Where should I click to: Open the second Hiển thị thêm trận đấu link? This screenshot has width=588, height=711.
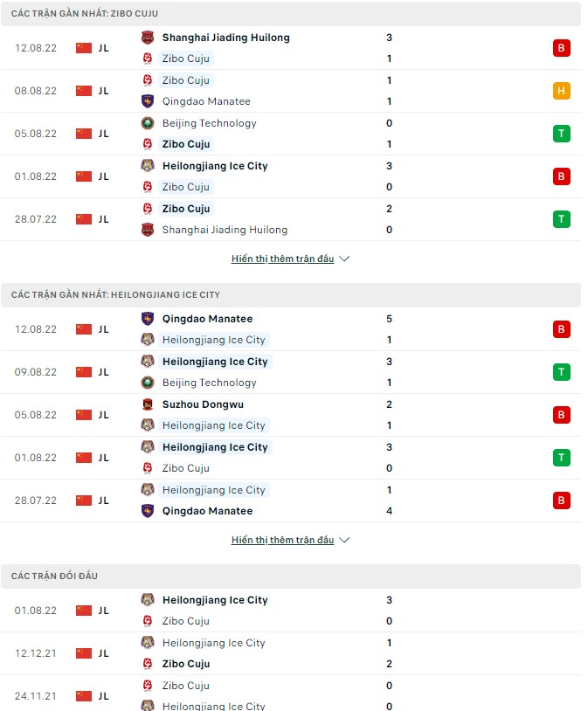[284, 540]
